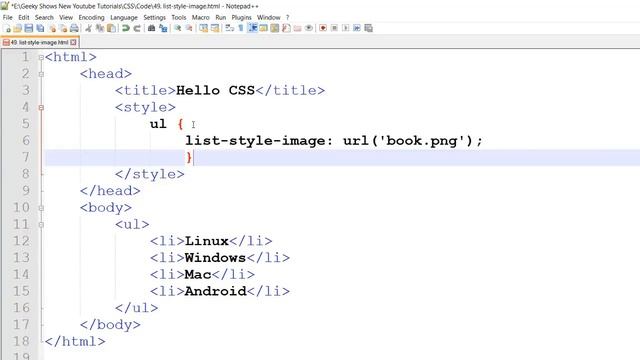640x360 pixels.
Task: Open the Search menu
Action: coord(44,18)
